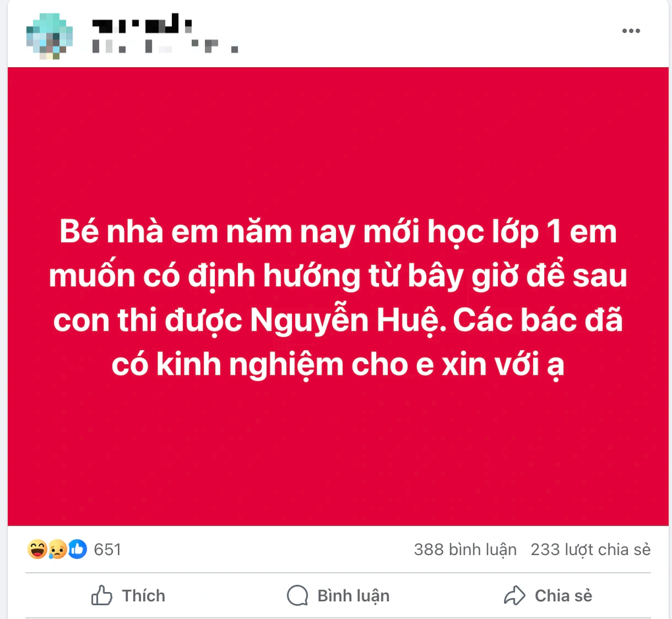View the 388 bình luận comments
This screenshot has width=672, height=619.
(465, 550)
